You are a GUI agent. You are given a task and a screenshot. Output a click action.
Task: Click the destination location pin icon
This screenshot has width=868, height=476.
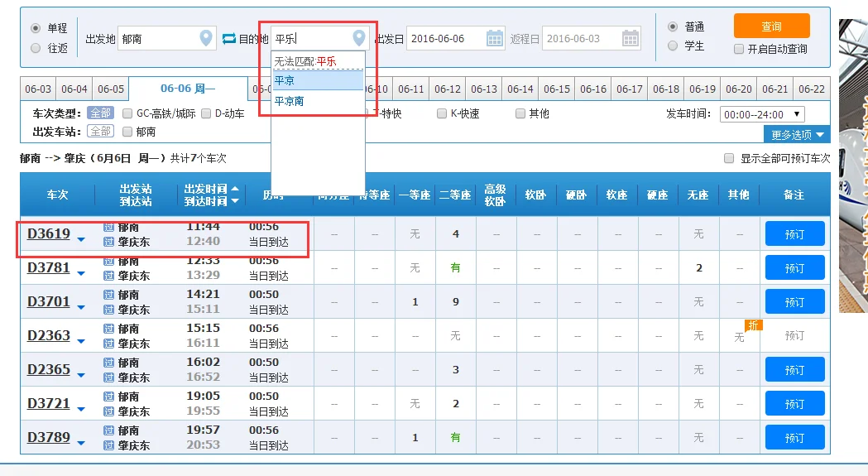(359, 38)
